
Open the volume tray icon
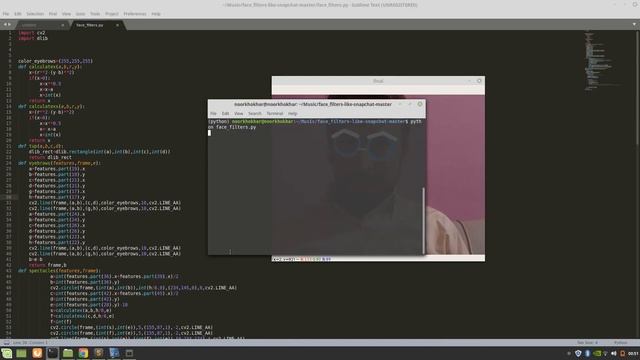click(x=614, y=353)
